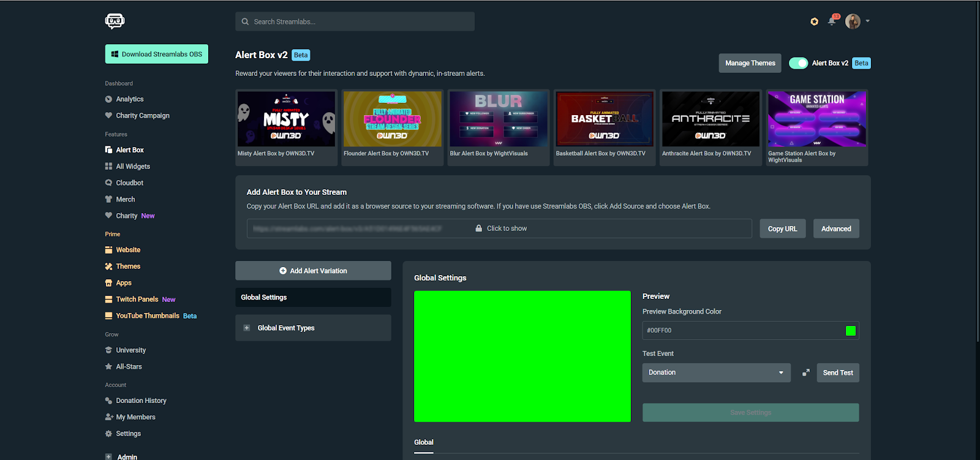The height and width of the screenshot is (460, 980).
Task: Select the Misty Alert Box theme
Action: [286, 127]
